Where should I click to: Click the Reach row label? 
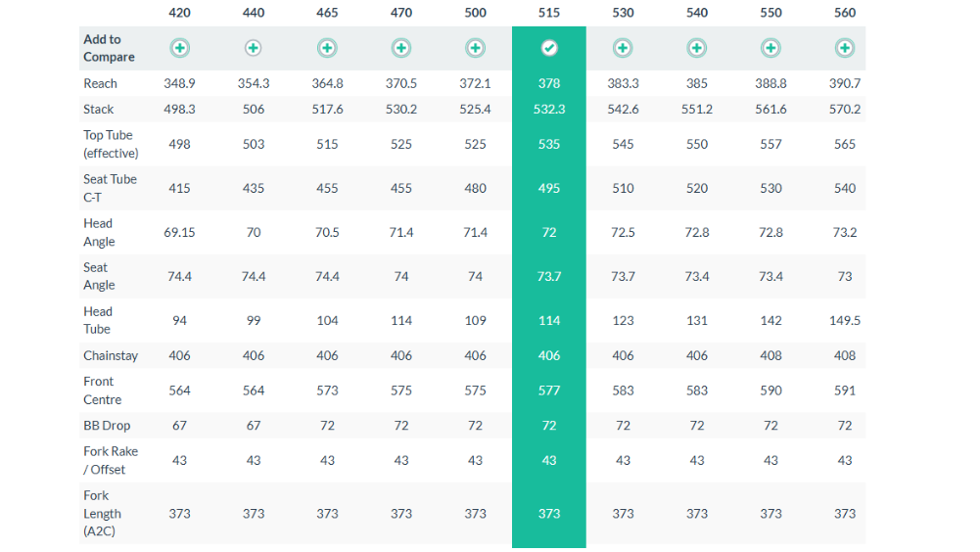point(100,84)
